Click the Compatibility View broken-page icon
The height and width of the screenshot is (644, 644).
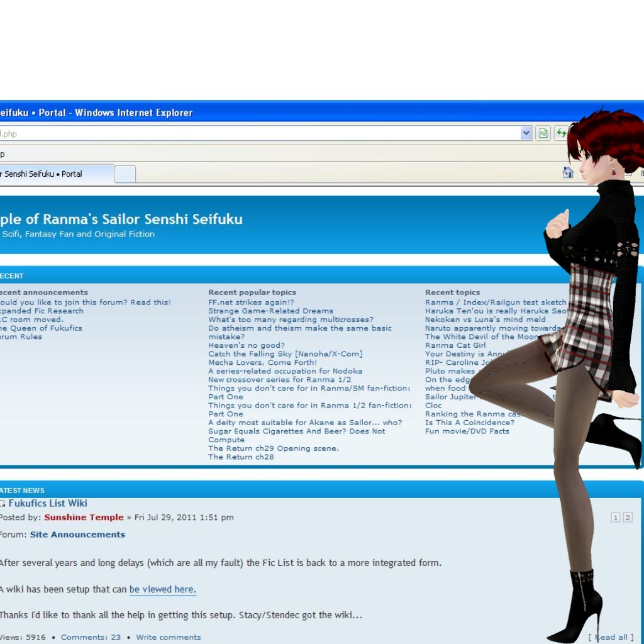[543, 133]
